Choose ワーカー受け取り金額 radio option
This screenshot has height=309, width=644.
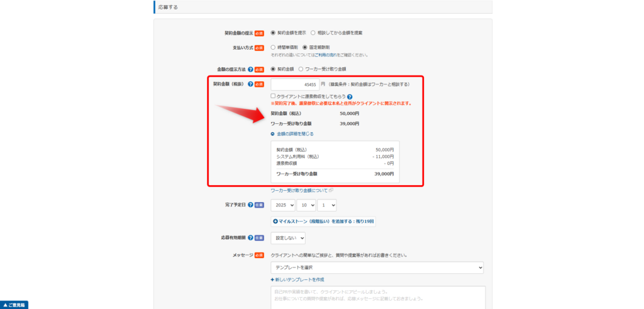click(x=301, y=69)
